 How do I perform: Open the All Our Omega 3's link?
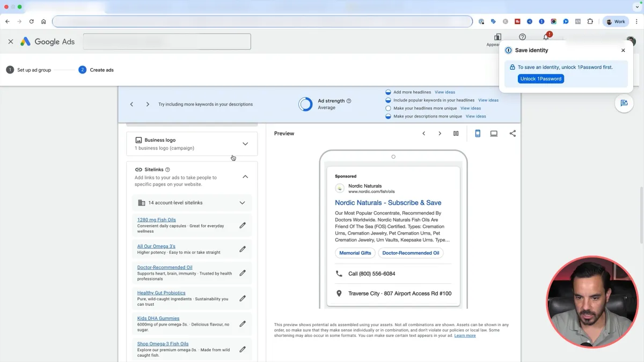point(156,246)
